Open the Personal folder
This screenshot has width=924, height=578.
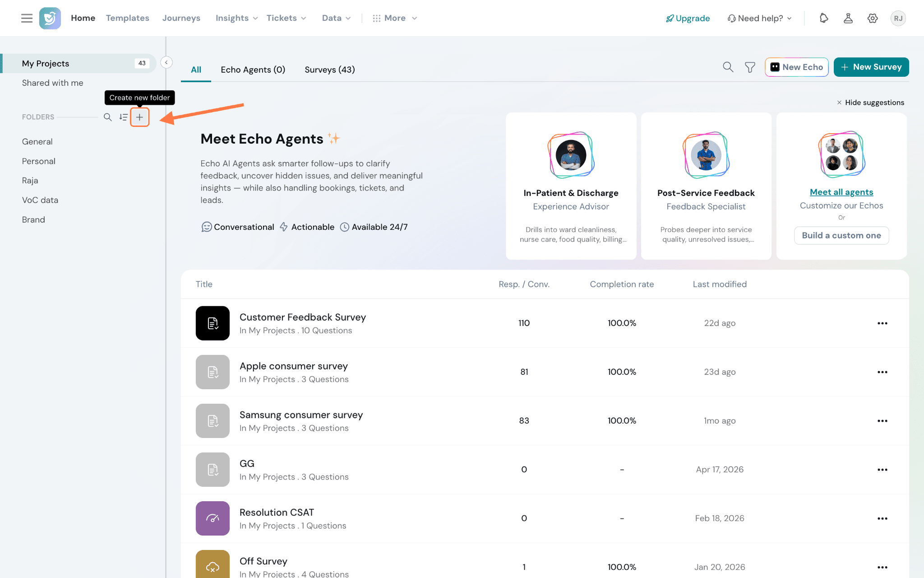pos(38,161)
